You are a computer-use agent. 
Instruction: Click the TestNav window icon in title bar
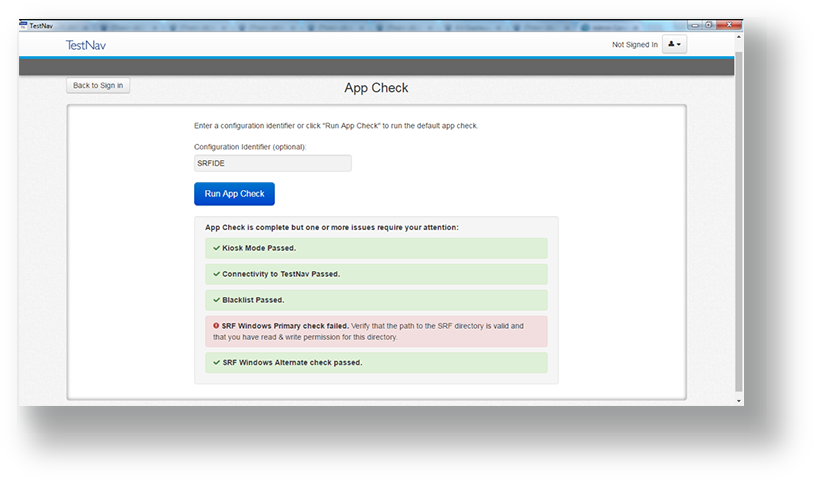pos(24,25)
